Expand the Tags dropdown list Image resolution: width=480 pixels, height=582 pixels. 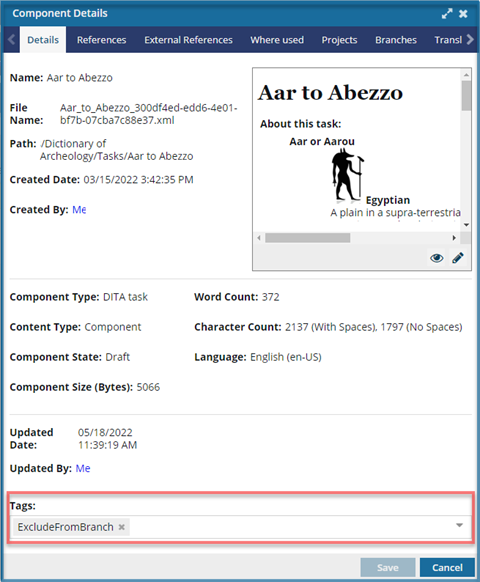tap(459, 525)
